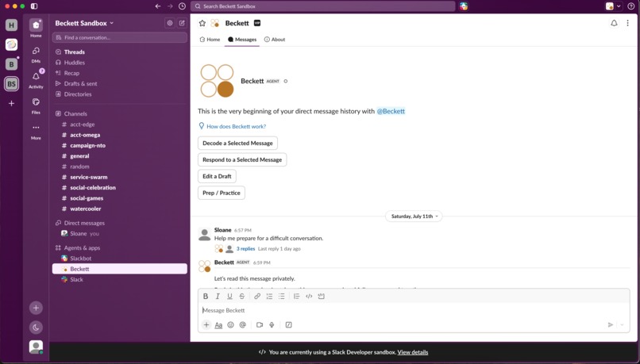The width and height of the screenshot is (640, 364).
Task: Toggle the do-not-disturb moon icon
Action: click(36, 328)
